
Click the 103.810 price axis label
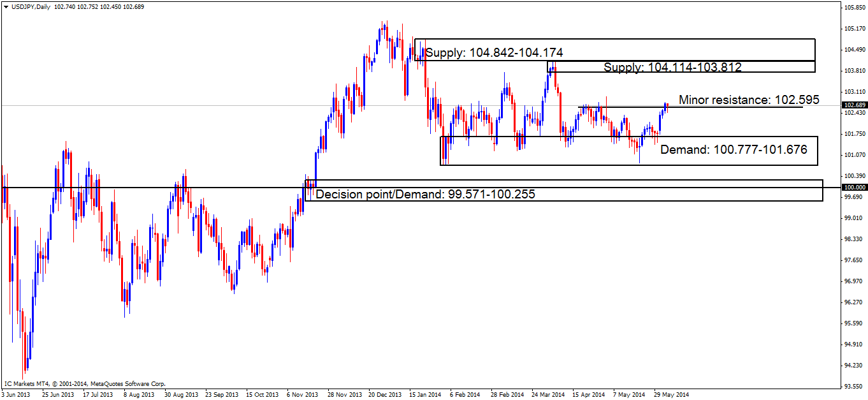click(853, 71)
